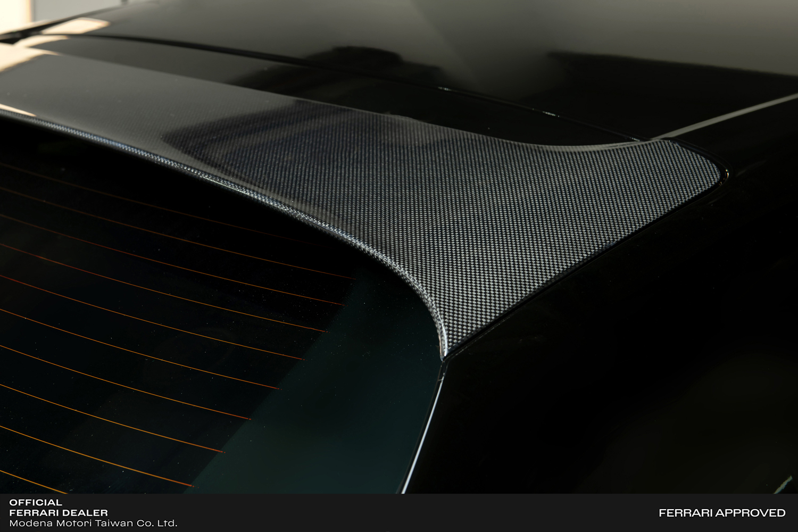Click the empty center of the bottom banner
The height and width of the screenshot is (532, 798).
[399, 513]
